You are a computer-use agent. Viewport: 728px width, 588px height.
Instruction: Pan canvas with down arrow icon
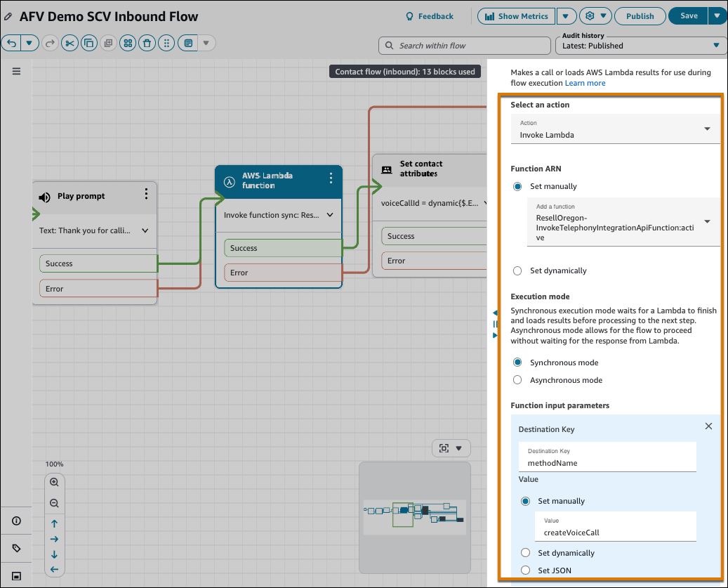[x=54, y=554]
